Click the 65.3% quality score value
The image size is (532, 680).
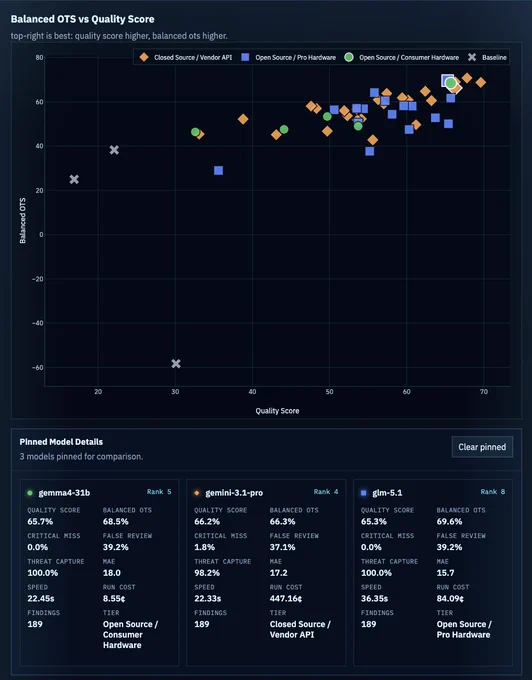pos(374,521)
